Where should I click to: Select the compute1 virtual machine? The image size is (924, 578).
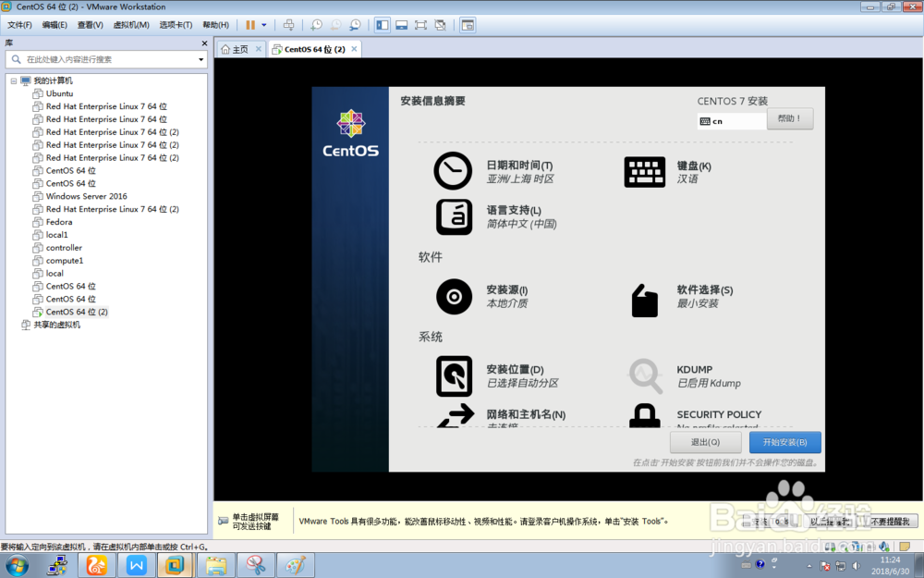[65, 261]
